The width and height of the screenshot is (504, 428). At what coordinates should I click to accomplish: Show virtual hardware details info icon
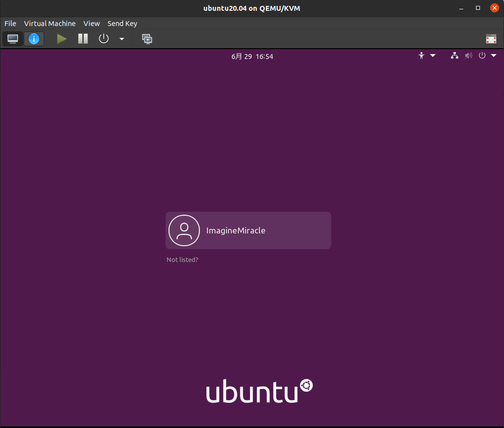tap(34, 39)
